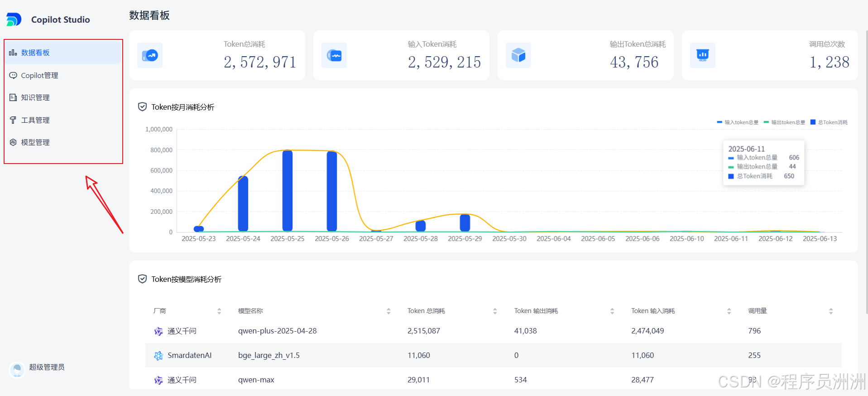Click the 输入Token消耗 card icon
The image size is (868, 396).
pyautogui.click(x=334, y=55)
